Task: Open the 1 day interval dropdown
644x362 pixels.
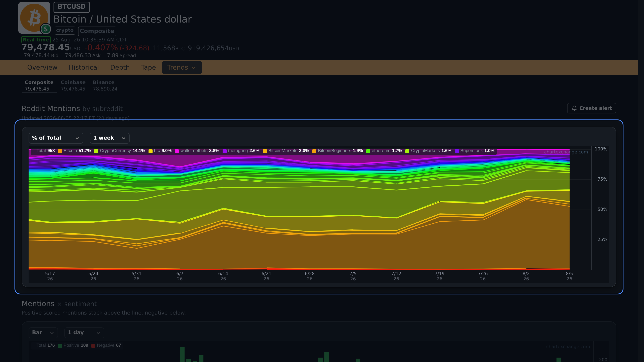Action: [x=84, y=332]
